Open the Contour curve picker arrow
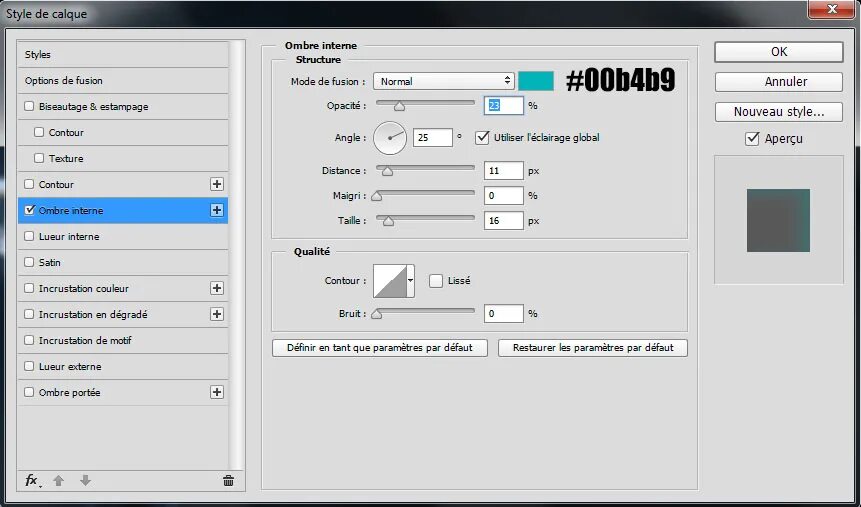861x507 pixels. pos(410,281)
